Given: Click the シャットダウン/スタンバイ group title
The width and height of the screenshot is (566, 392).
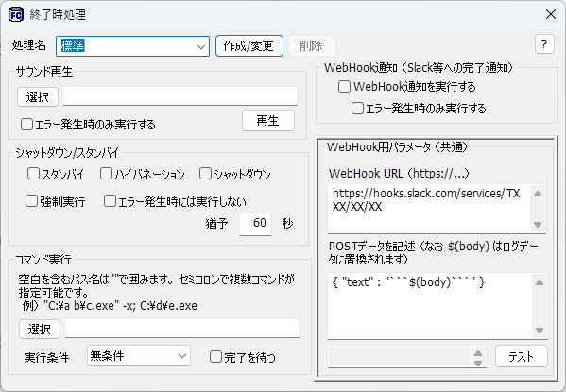Looking at the screenshot, I should (67, 153).
